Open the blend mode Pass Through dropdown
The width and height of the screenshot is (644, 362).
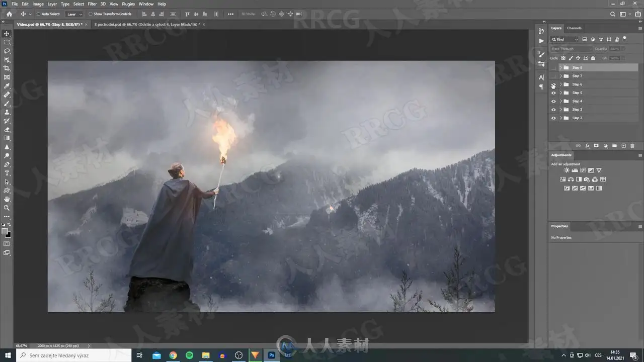[x=572, y=49]
